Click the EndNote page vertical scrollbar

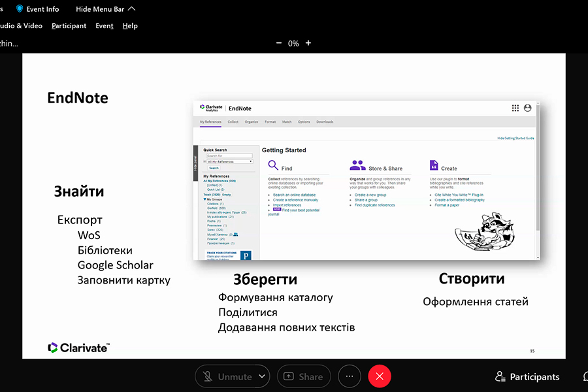[x=538, y=176]
